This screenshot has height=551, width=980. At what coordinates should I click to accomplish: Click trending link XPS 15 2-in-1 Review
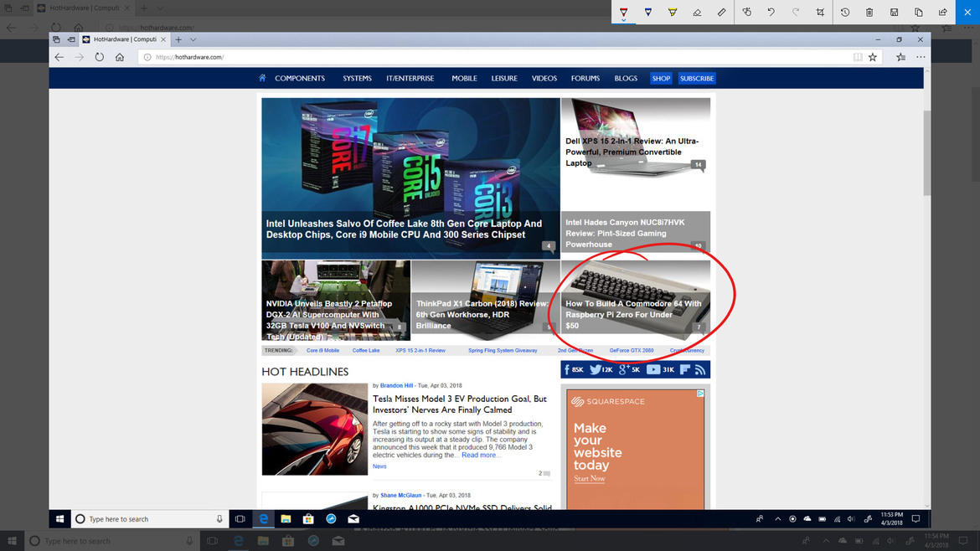coord(420,351)
